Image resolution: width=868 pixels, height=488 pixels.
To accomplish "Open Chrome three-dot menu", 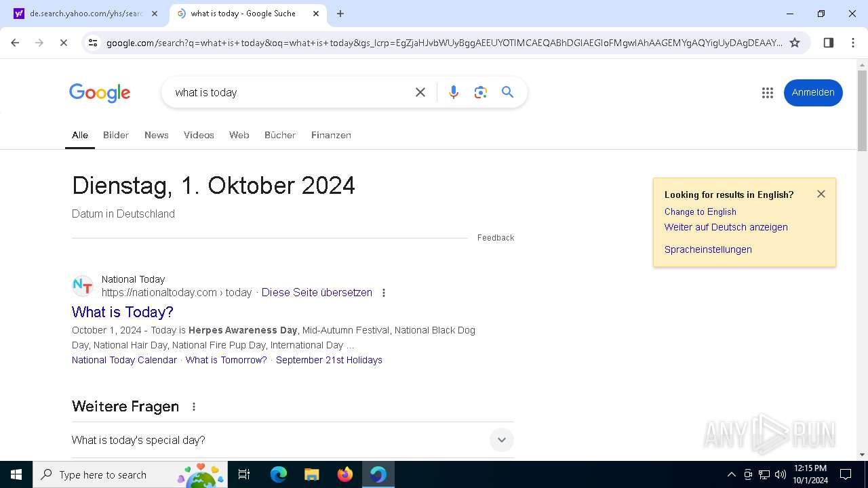I will click(853, 43).
